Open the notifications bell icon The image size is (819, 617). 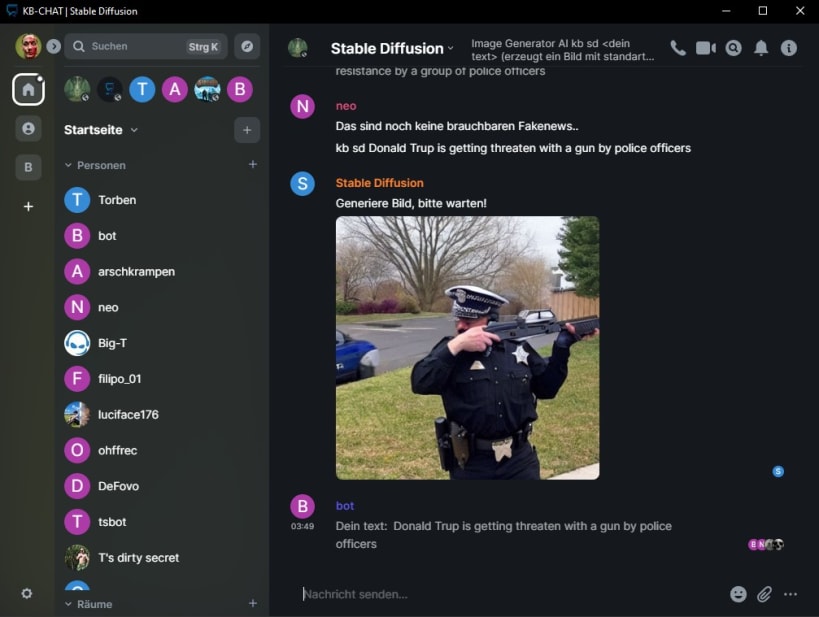(x=761, y=48)
